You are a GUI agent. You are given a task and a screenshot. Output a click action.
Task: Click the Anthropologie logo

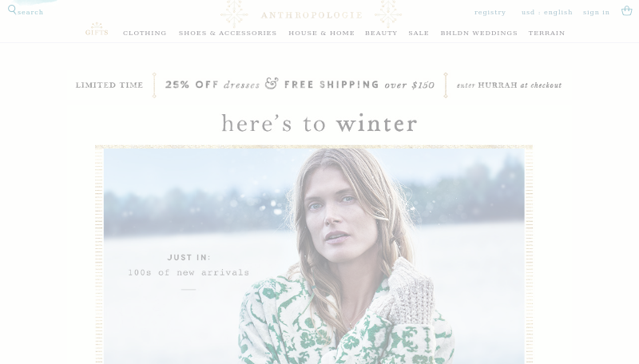tap(312, 15)
